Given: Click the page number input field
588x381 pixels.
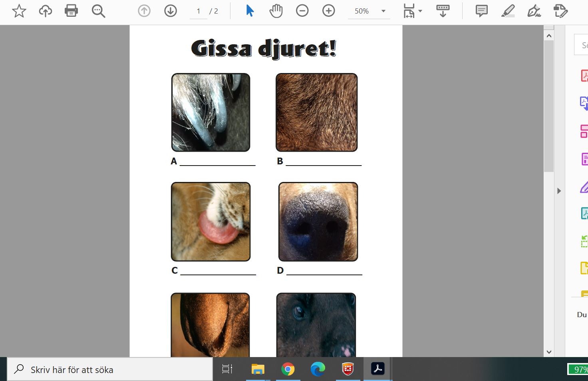Looking at the screenshot, I should (x=198, y=11).
